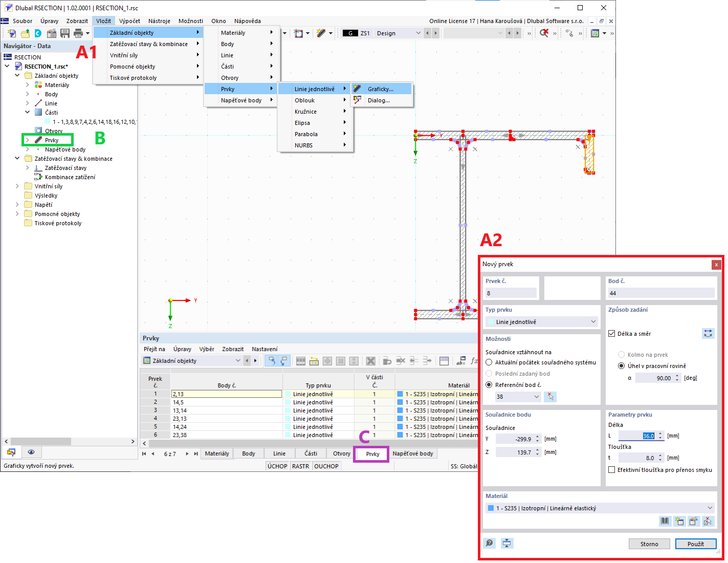Image resolution: width=728 pixels, height=563 pixels.
Task: Collapse Zatěžovací stavy & kombinace tree node
Action: click(17, 158)
